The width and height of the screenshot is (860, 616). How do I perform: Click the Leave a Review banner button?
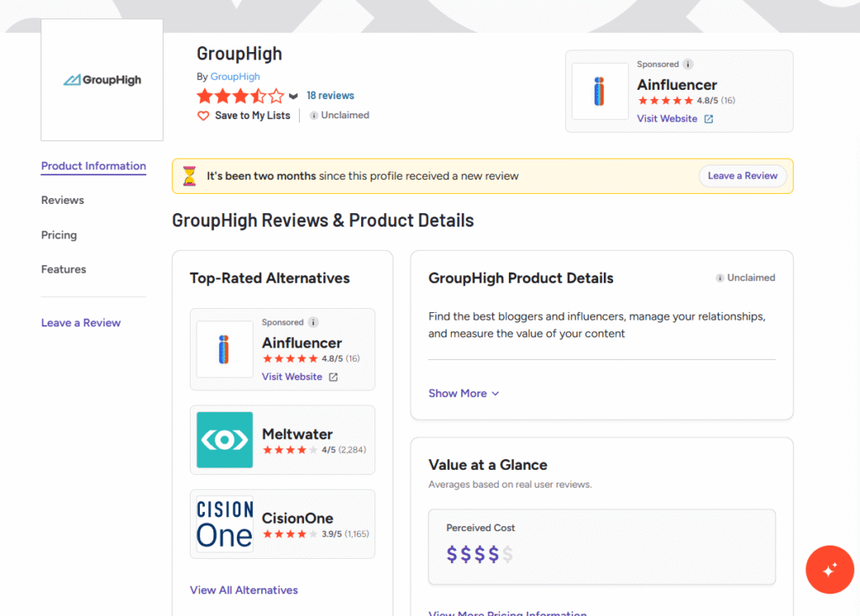coord(742,176)
